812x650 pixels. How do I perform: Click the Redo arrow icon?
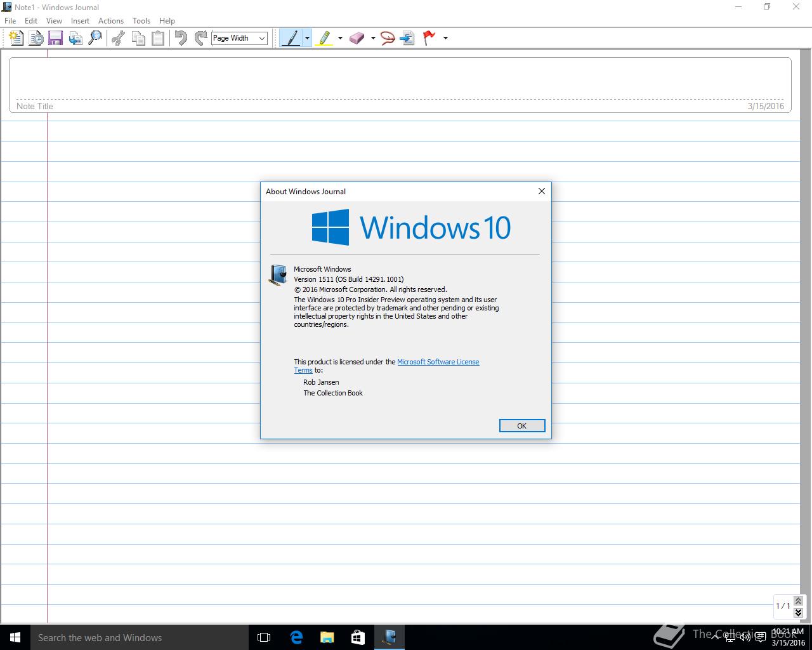tap(200, 38)
